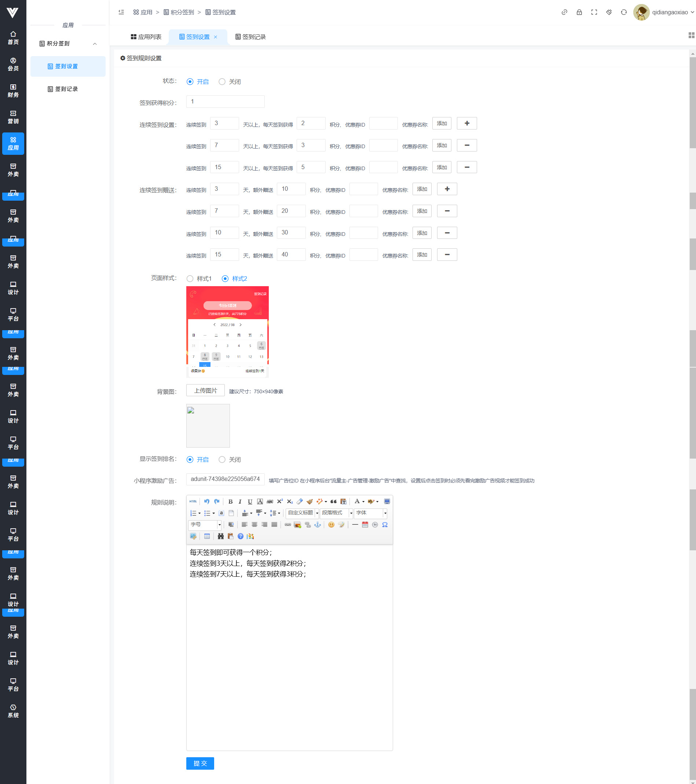Select 关闭 for the 状态 option
696x784 pixels.
click(222, 82)
